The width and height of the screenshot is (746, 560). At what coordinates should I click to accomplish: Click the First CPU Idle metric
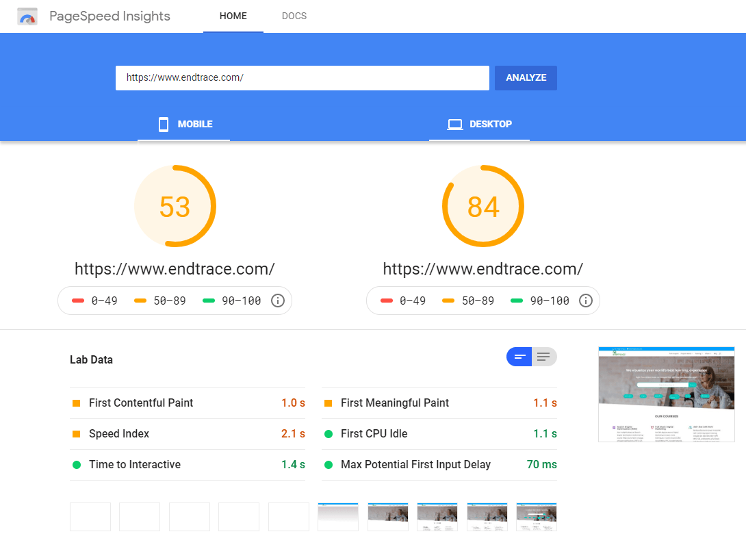pyautogui.click(x=439, y=434)
